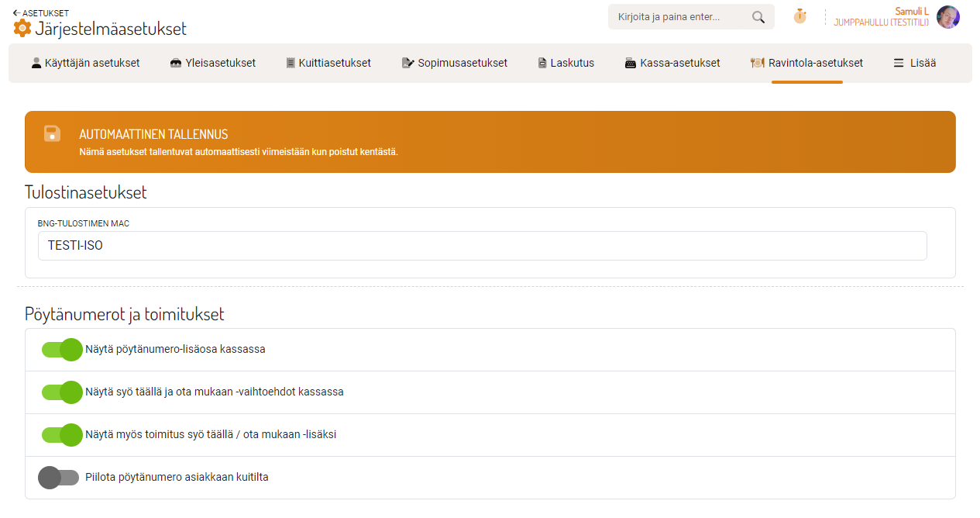The image size is (980, 518).
Task: Toggle syö täällä ja ota mukaan option
Action: 62,392
